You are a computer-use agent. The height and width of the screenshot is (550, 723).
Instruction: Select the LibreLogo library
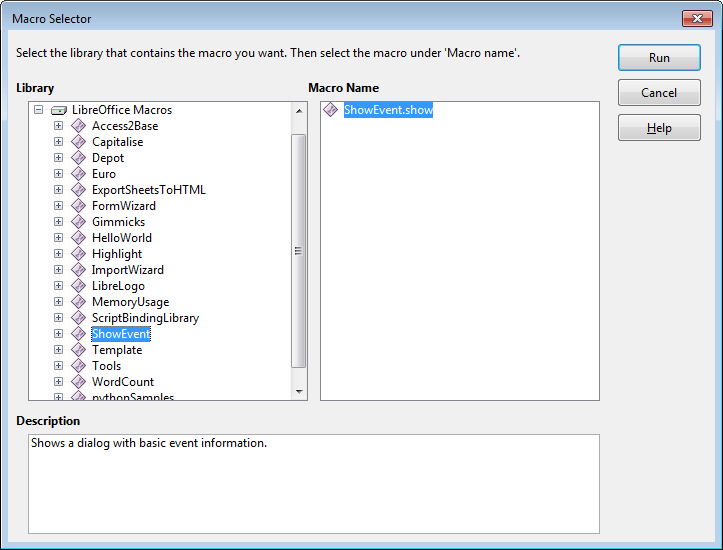(119, 285)
